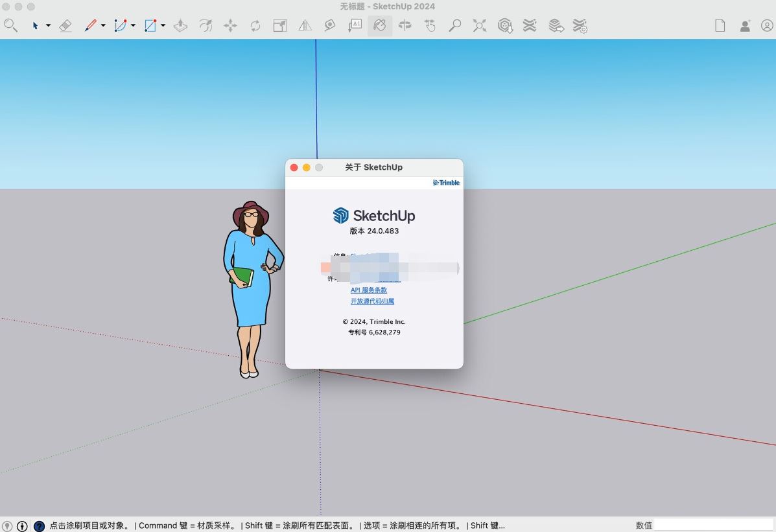Expand the Line tool dropdown arrow

coord(103,25)
